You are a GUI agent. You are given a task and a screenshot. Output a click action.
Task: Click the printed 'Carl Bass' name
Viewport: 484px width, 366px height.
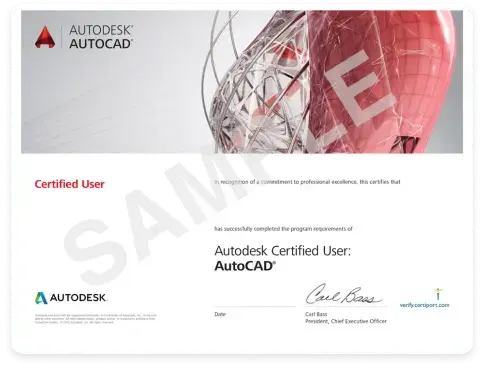316,314
